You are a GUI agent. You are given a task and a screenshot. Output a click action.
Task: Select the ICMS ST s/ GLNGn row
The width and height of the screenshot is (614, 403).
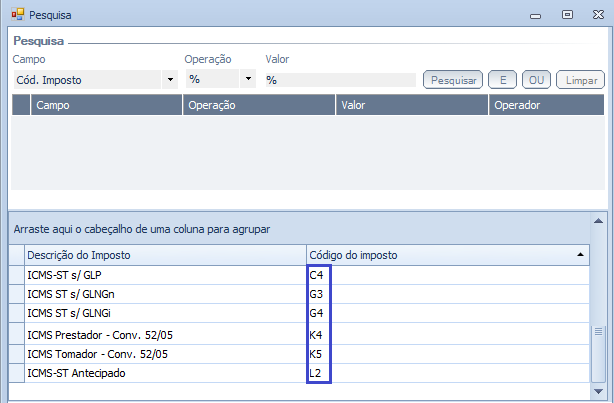pyautogui.click(x=164, y=294)
